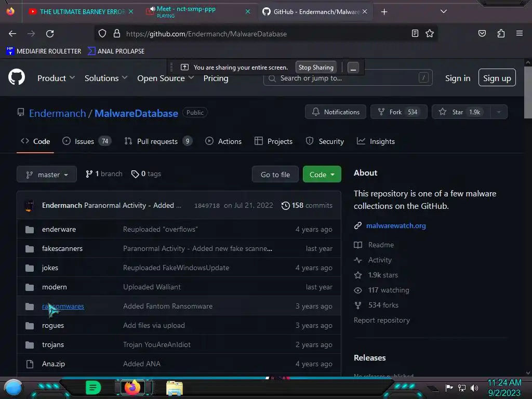
Task: Toggle reader view icon in address bar
Action: tap(415, 33)
